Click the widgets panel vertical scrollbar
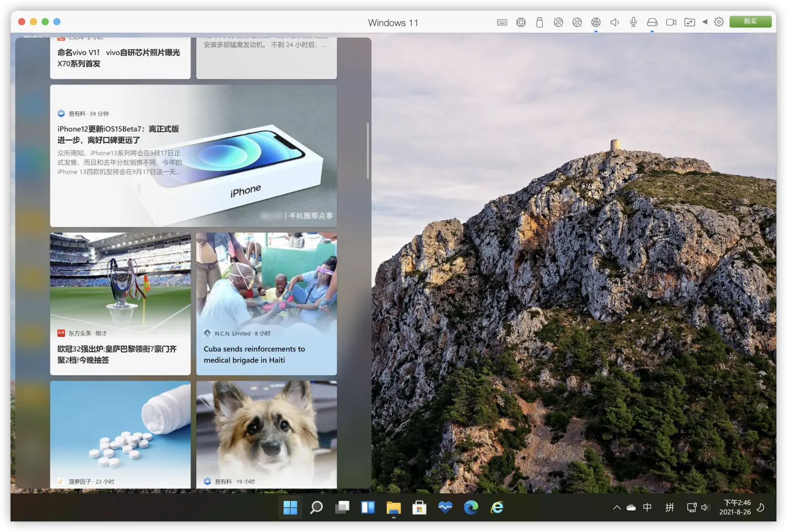Screen dimensions: 787x532 tap(368, 151)
